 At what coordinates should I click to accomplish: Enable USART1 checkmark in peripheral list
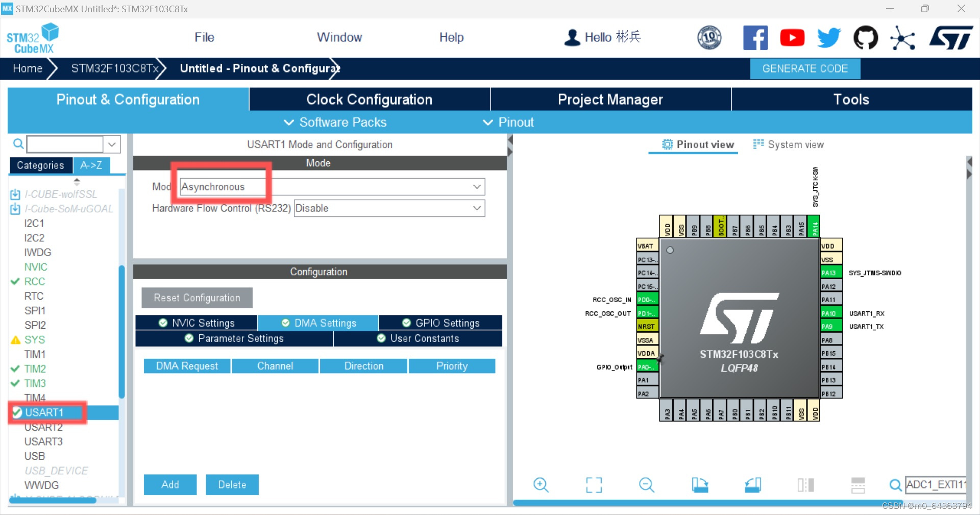coord(16,412)
